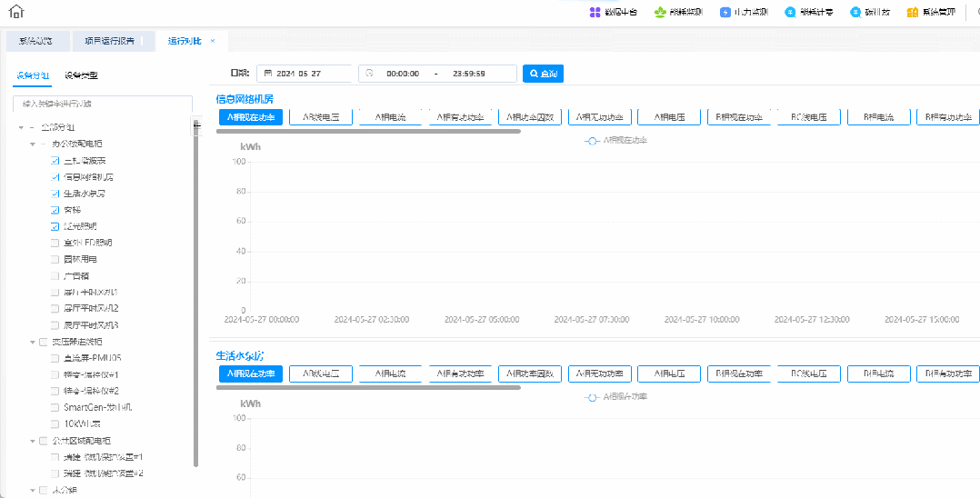980x498 pixels.
Task: Uncheck the 信息网络机房 checkbox
Action: 55,177
